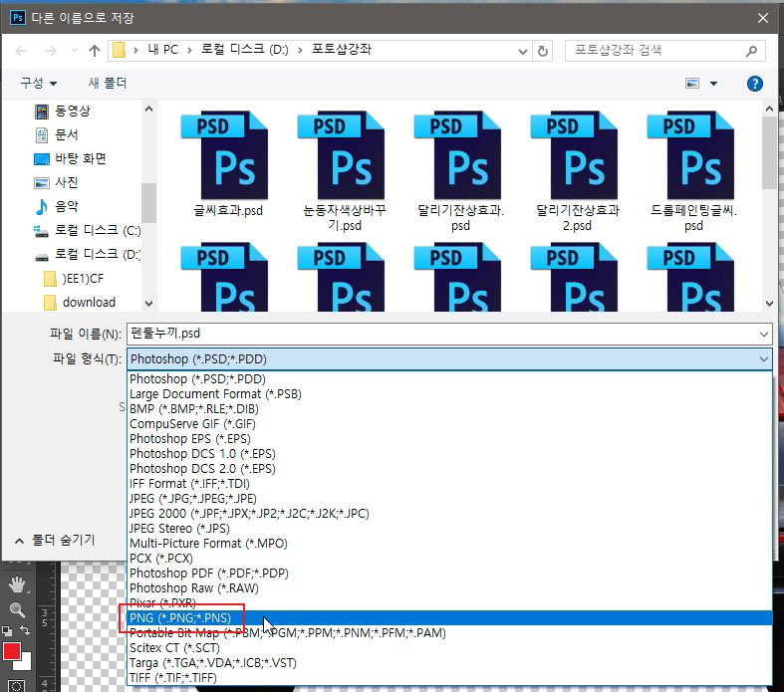Toggle Quick Mask mode icon
This screenshot has width=784, height=692.
coord(16,685)
